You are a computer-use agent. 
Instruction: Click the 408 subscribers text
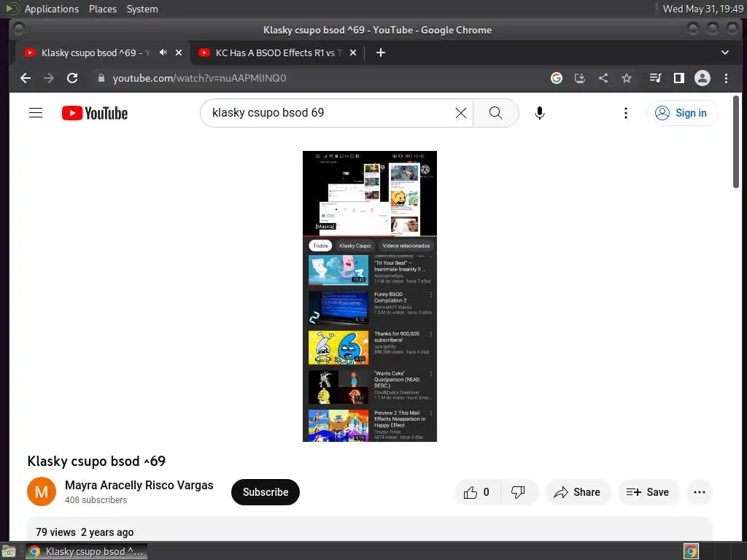coord(96,500)
